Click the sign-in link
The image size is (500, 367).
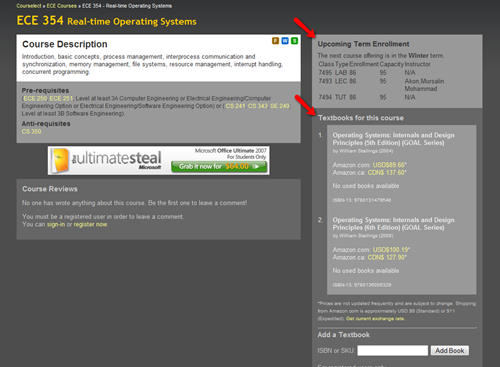click(x=56, y=224)
